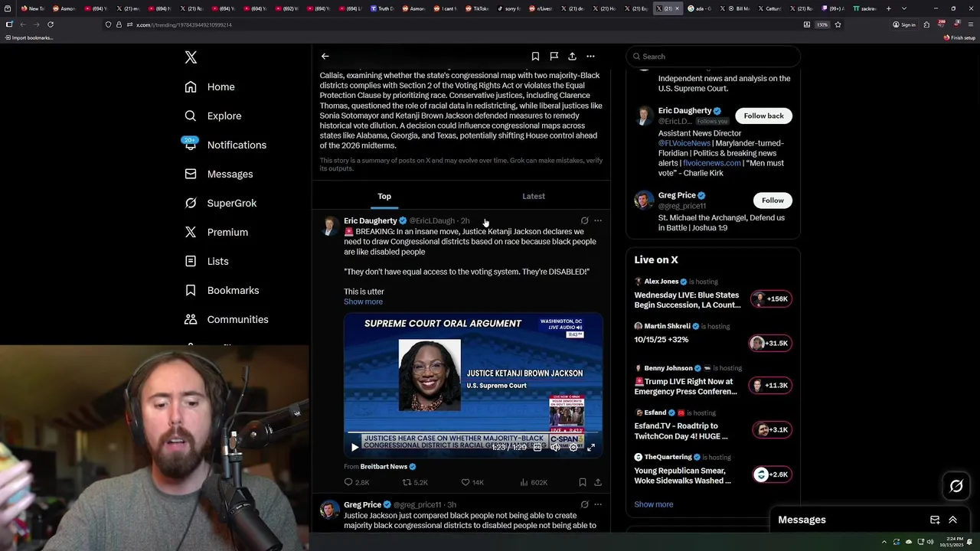The width and height of the screenshot is (980, 551).
Task: Open Premium in the sidebar
Action: pyautogui.click(x=216, y=233)
